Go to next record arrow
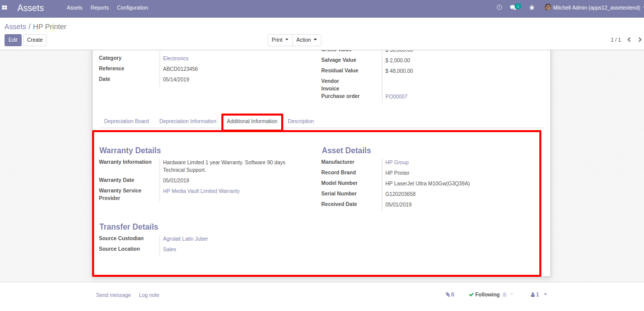 coord(640,40)
